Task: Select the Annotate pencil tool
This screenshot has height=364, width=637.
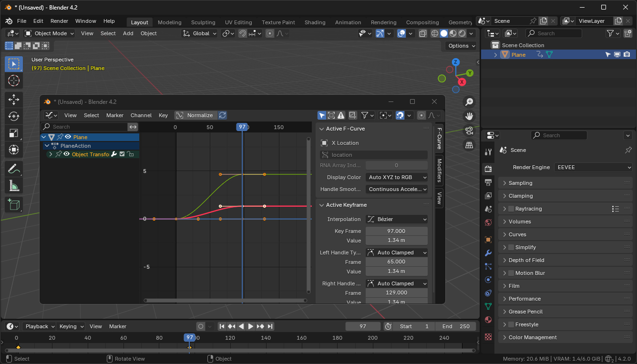Action: (x=14, y=169)
